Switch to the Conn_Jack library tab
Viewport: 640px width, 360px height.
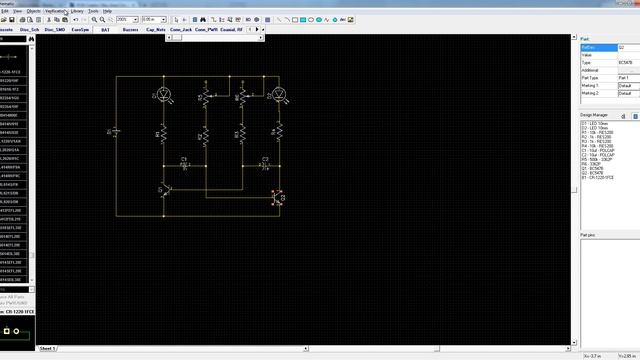click(181, 30)
